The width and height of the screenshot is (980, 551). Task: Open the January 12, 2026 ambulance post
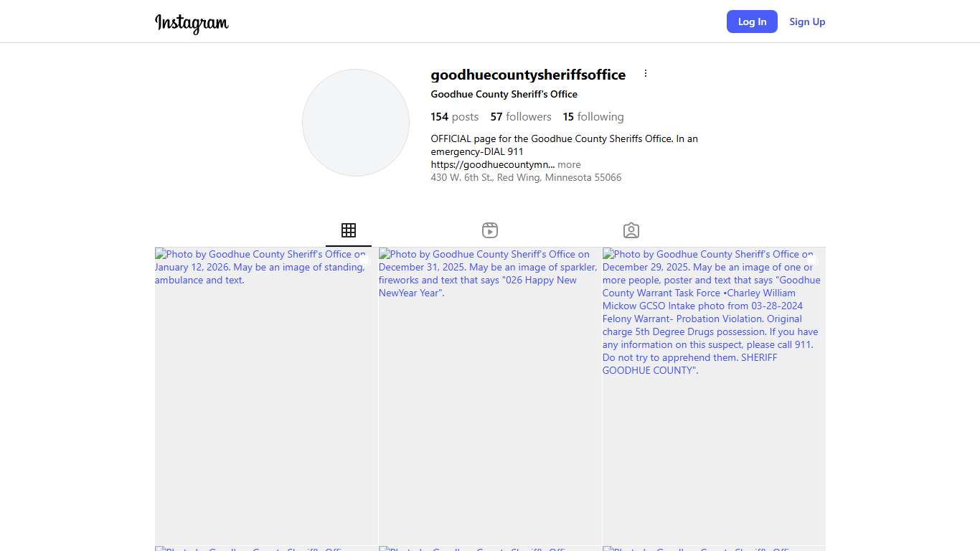click(x=266, y=396)
